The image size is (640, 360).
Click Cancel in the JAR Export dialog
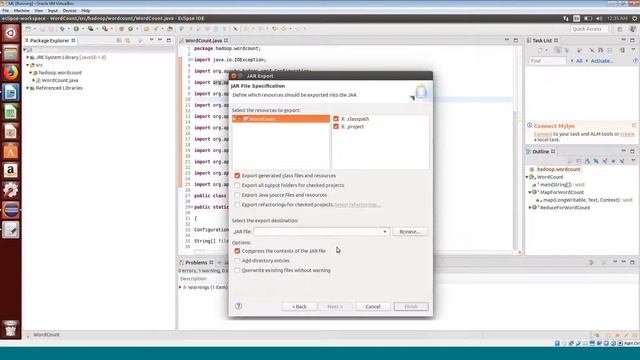click(373, 307)
